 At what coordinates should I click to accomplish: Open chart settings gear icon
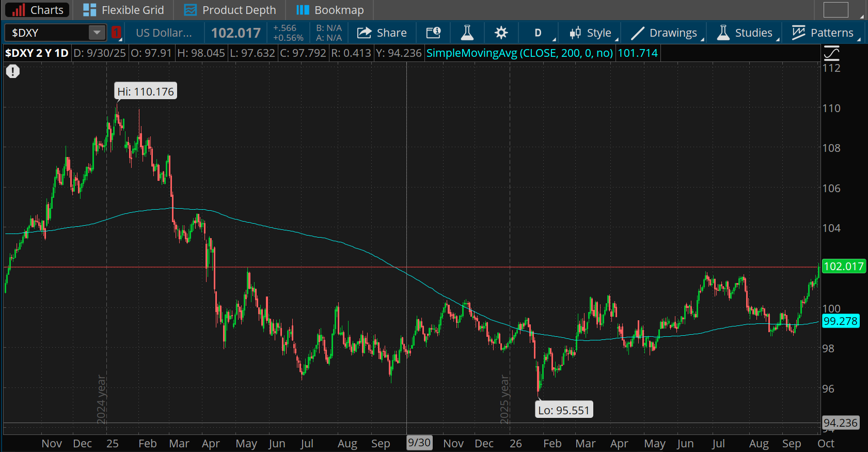coord(501,33)
